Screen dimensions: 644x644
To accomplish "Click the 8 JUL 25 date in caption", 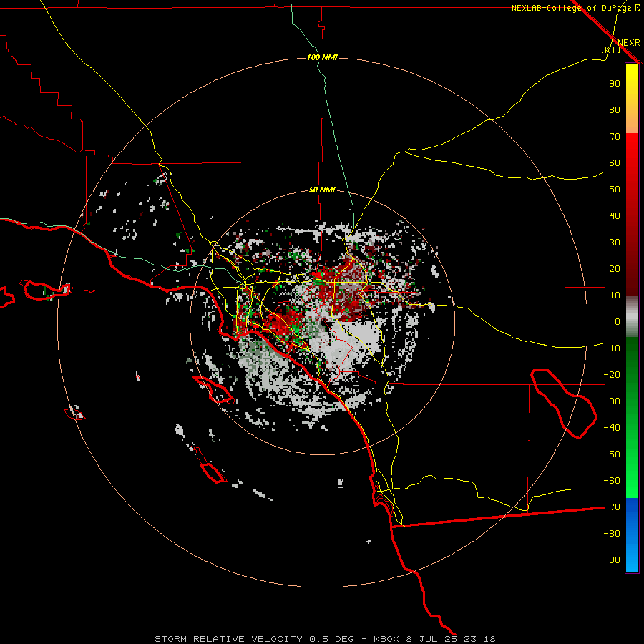I will (431, 639).
